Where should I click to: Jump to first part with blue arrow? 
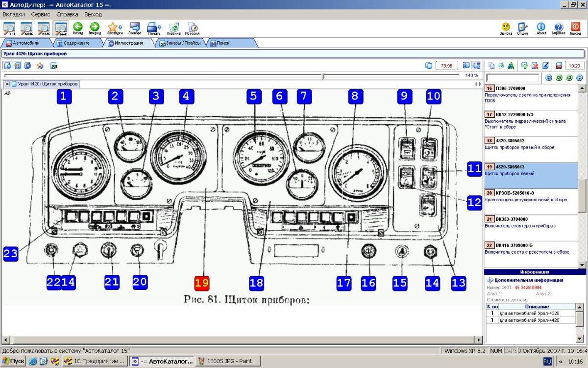click(548, 78)
